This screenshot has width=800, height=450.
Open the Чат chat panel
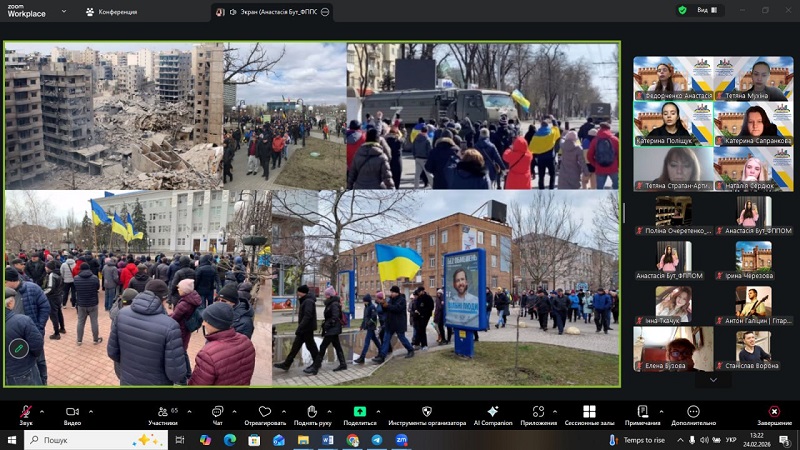(x=217, y=412)
